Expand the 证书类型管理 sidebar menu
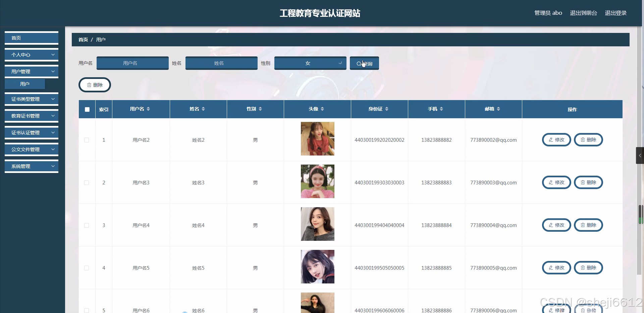Screen dimensions: 644x313 pyautogui.click(x=32, y=99)
